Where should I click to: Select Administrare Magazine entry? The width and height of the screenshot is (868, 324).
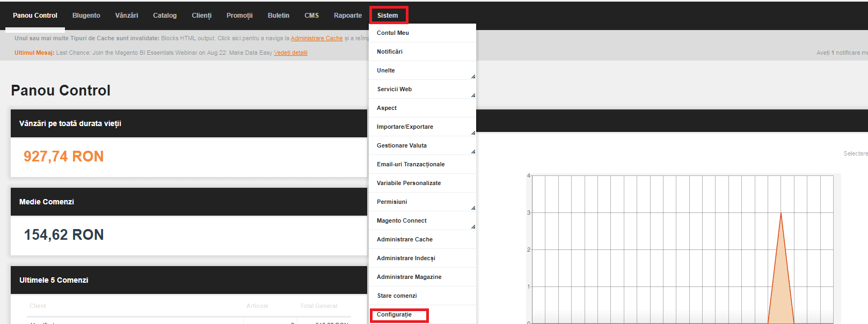(422, 277)
